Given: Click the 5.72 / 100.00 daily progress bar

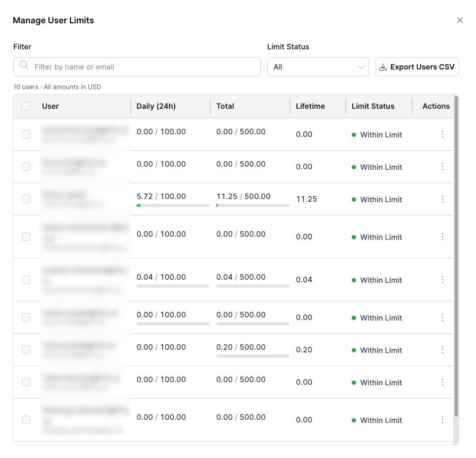Looking at the screenshot, I should (173, 205).
